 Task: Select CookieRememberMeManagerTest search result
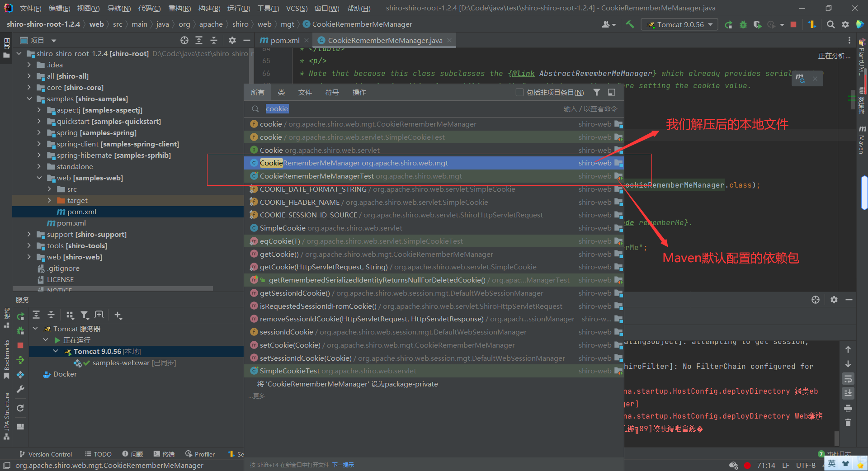click(x=434, y=176)
